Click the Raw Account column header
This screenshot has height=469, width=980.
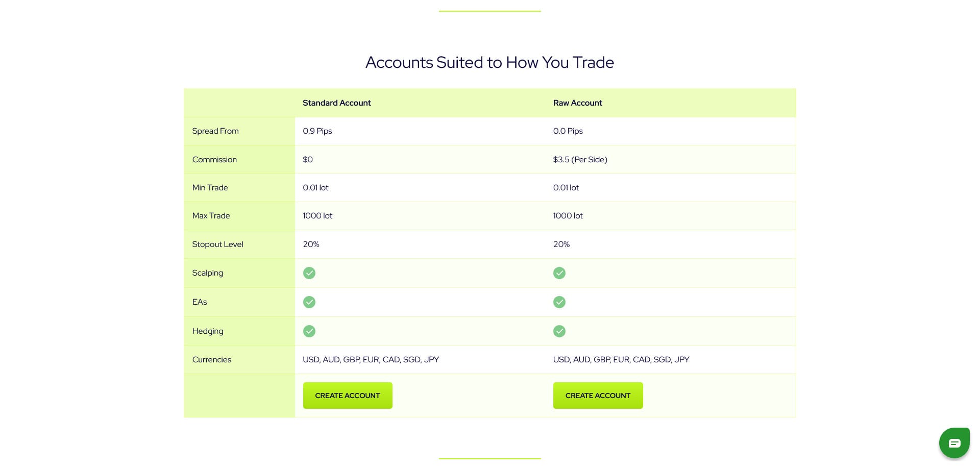tap(577, 103)
